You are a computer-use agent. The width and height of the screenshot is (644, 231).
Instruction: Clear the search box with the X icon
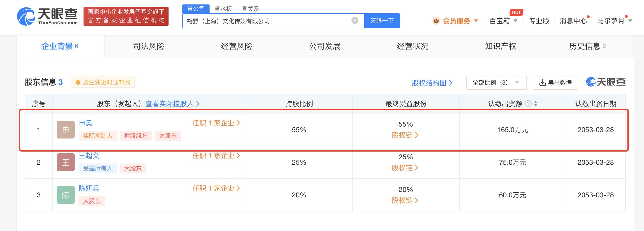point(355,21)
